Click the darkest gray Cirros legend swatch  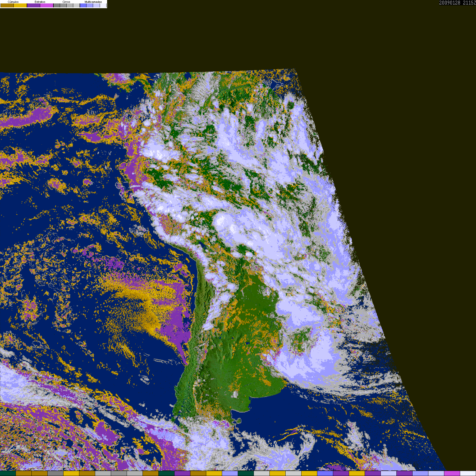coord(57,5)
